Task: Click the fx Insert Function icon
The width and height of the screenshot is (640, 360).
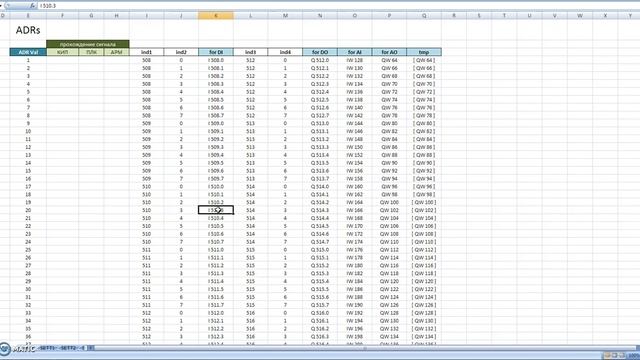Action: click(33, 6)
